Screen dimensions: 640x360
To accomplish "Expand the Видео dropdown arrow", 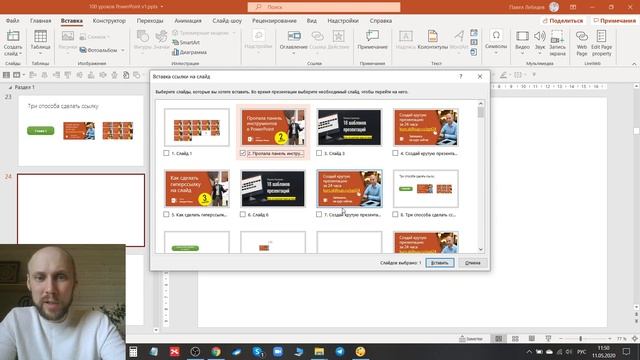I will click(522, 53).
